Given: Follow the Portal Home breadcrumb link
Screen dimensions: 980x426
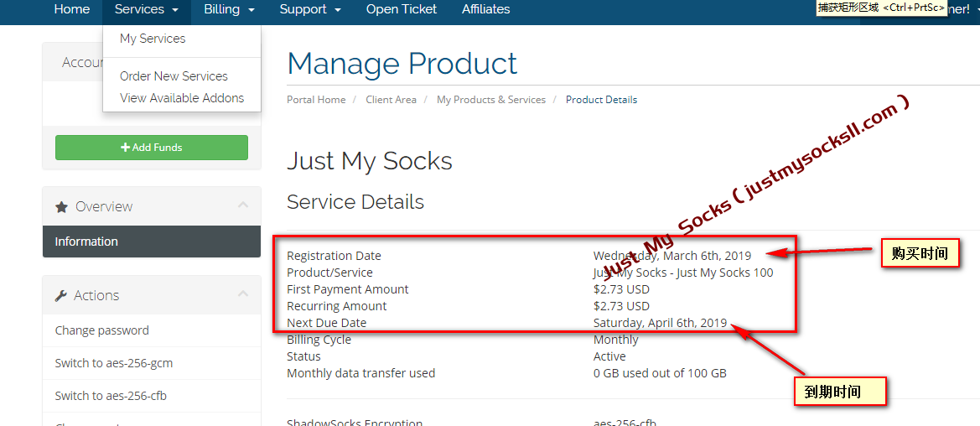Looking at the screenshot, I should point(316,100).
